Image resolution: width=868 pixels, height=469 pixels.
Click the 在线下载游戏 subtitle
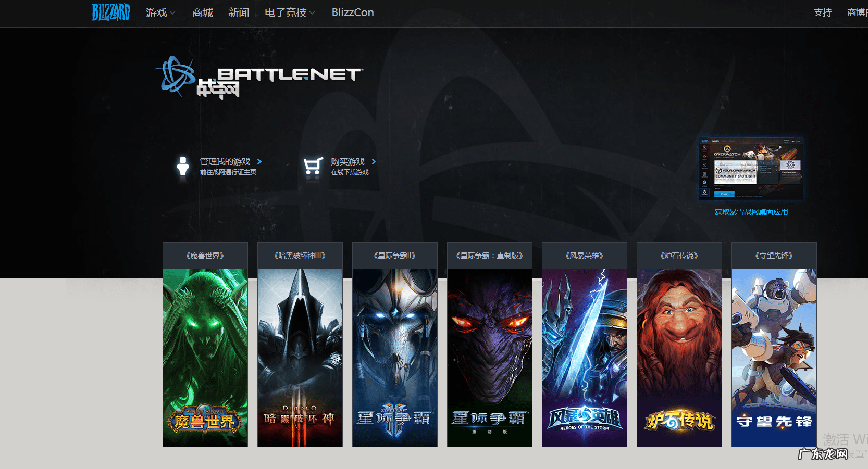350,172
